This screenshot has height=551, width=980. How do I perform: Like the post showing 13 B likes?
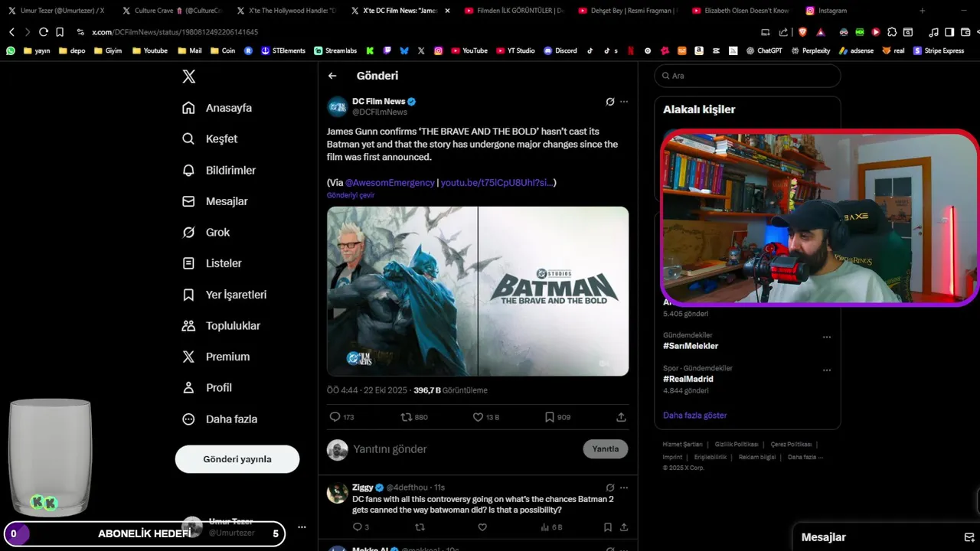coord(485,417)
